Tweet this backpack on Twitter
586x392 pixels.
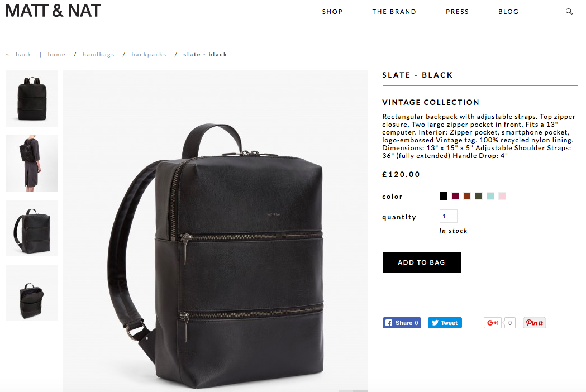click(445, 323)
